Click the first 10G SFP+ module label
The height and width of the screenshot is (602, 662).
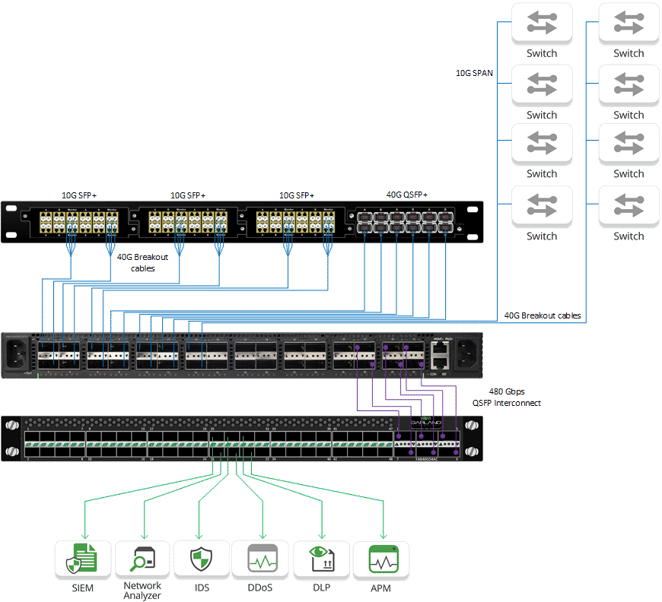pyautogui.click(x=79, y=195)
